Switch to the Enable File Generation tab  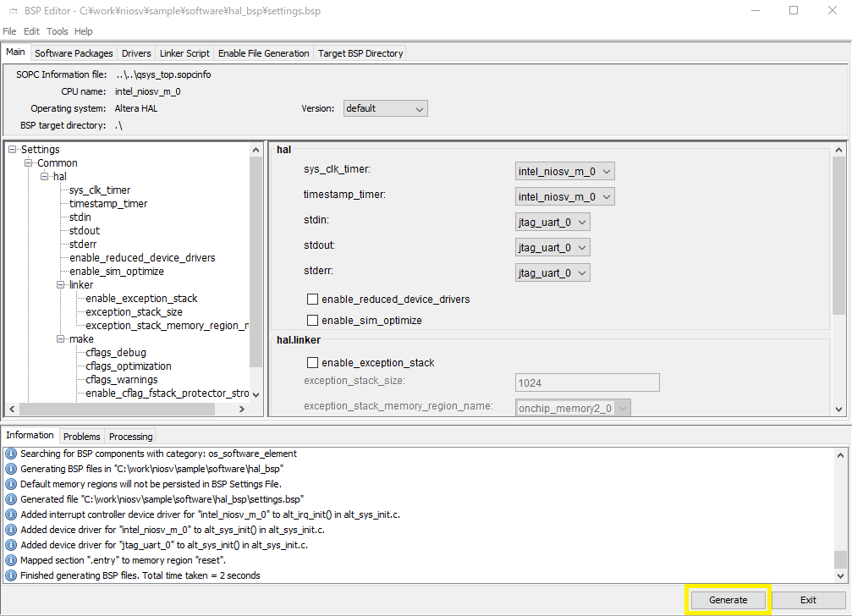click(265, 52)
